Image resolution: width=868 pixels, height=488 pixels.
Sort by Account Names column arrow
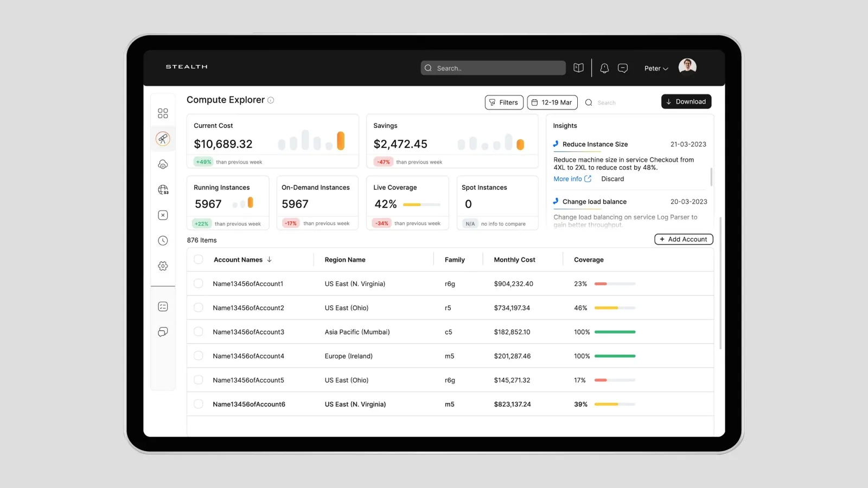pos(269,260)
